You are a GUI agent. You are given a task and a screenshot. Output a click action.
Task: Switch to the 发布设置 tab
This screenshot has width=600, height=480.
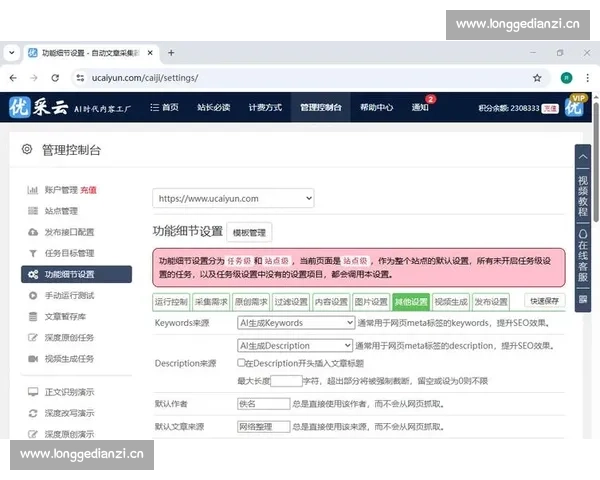point(491,302)
